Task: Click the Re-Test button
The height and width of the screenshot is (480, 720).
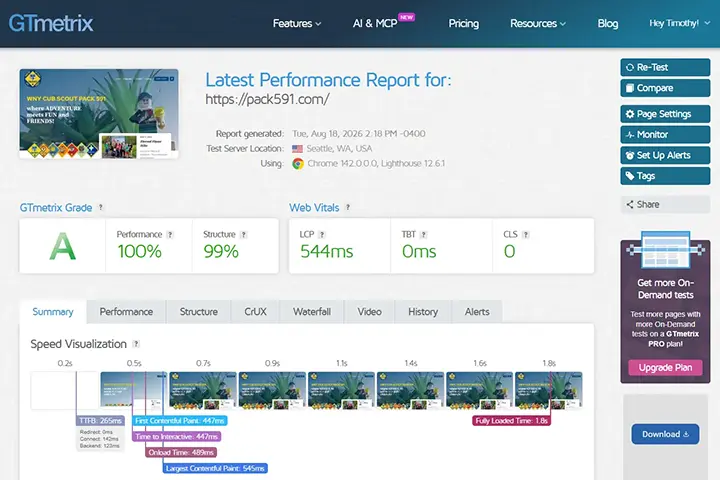Action: 665,67
